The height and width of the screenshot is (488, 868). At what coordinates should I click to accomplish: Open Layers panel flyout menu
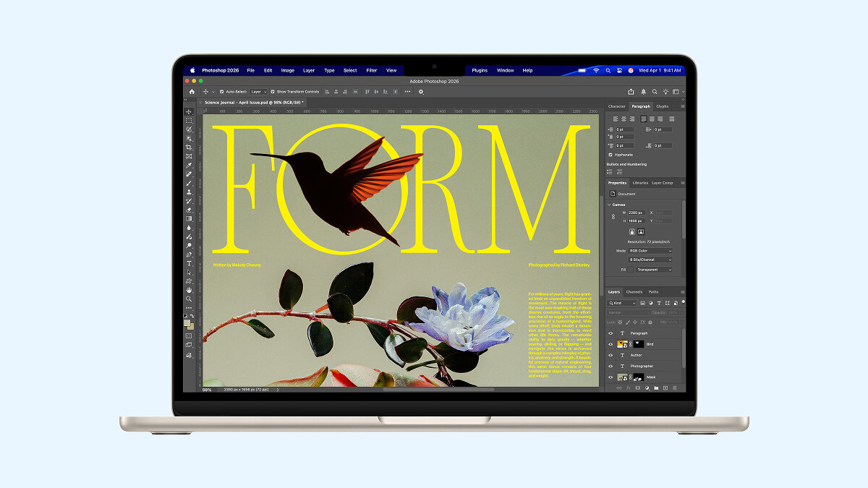[x=683, y=292]
